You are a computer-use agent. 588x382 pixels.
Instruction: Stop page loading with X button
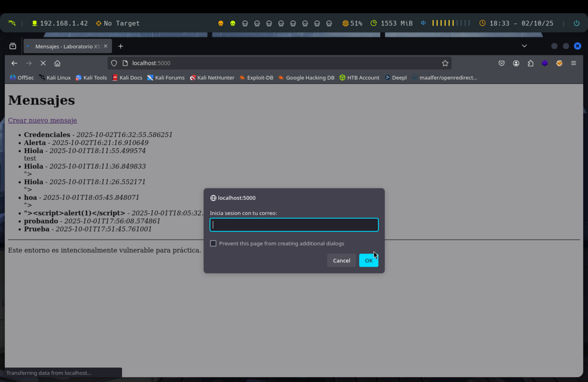(43, 63)
